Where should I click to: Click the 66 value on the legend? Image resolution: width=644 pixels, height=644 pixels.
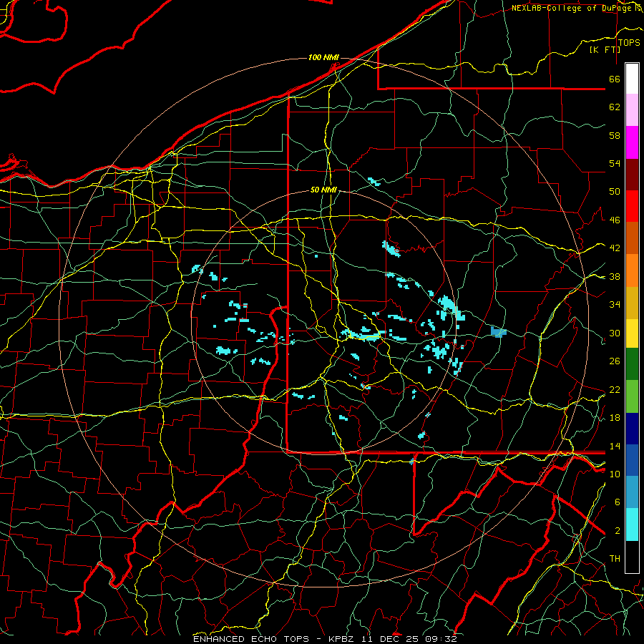pos(615,79)
